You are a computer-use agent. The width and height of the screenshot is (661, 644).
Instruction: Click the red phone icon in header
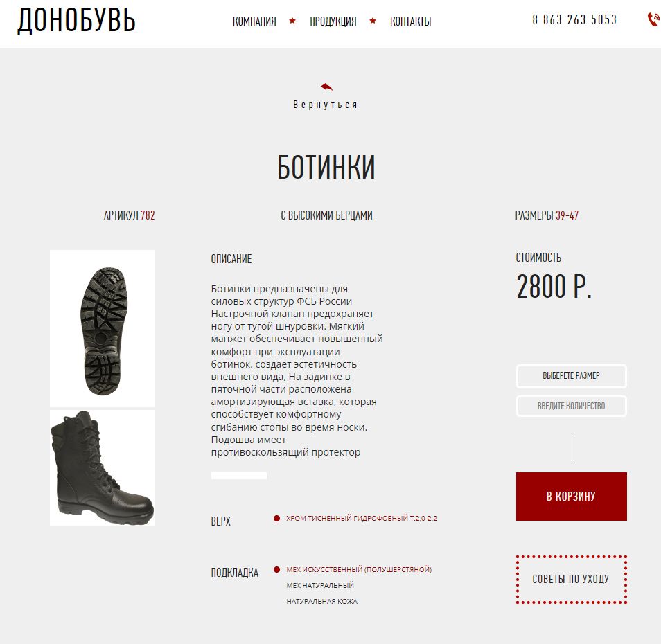(653, 19)
